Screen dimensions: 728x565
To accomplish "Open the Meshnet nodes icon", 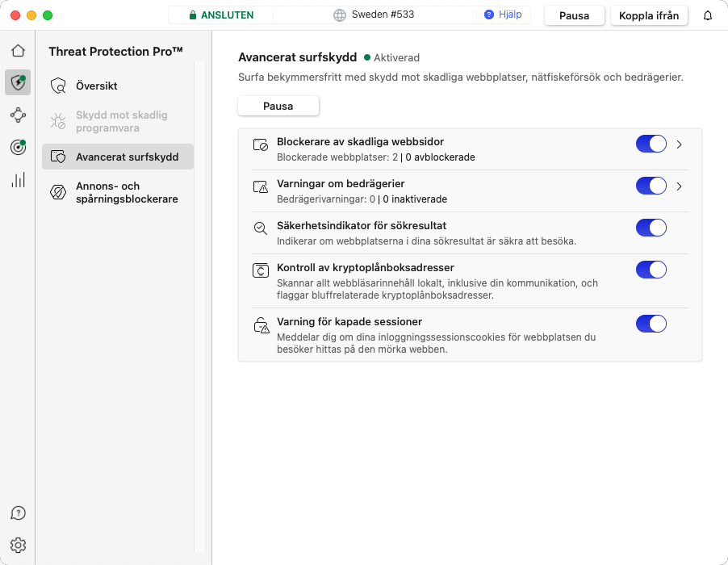I will [18, 115].
